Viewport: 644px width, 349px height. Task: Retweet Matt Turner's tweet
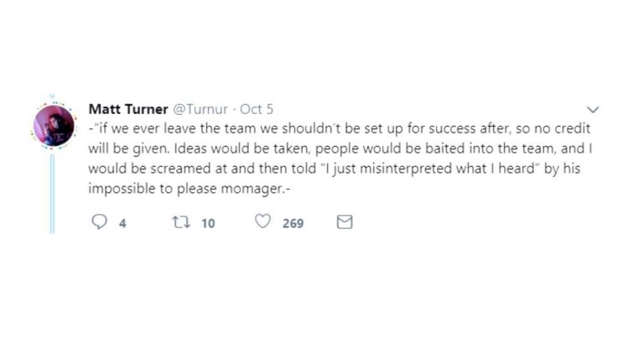click(x=178, y=222)
